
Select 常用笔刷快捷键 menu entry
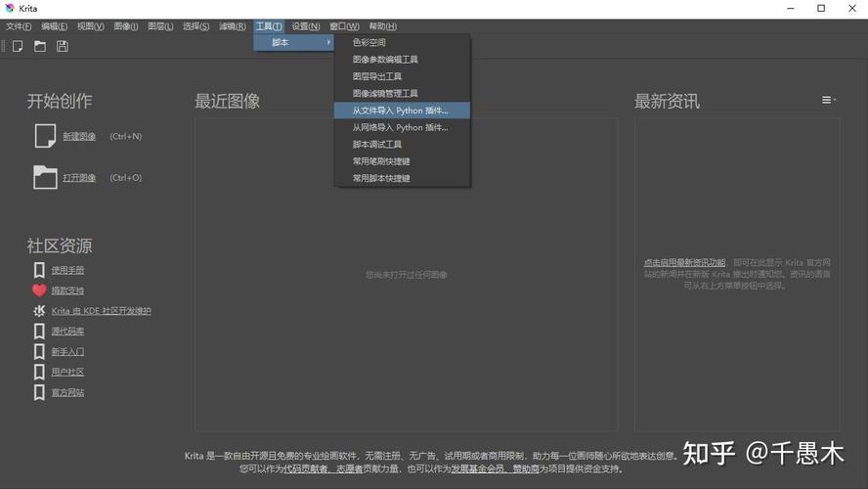pos(403,161)
